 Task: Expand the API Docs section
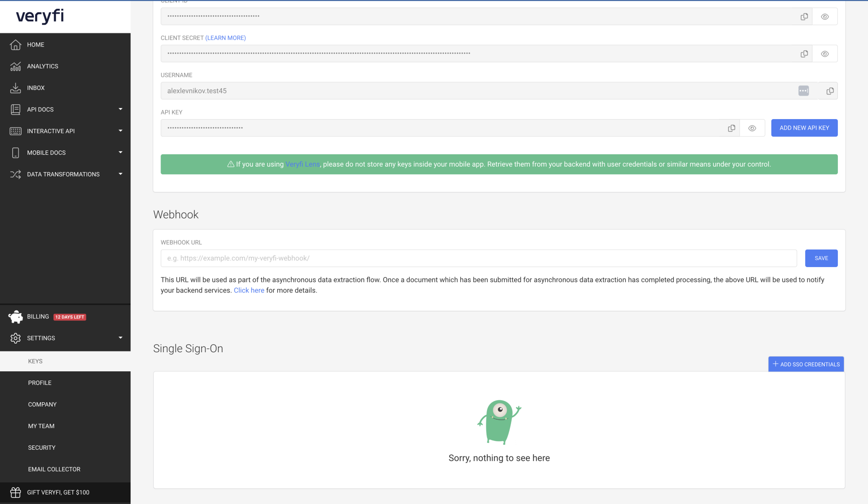click(120, 109)
